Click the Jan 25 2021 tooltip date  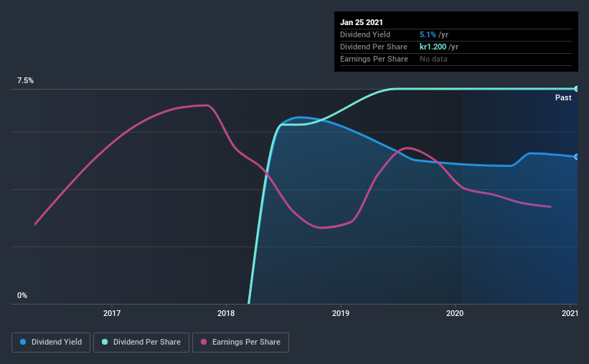pyautogui.click(x=362, y=22)
